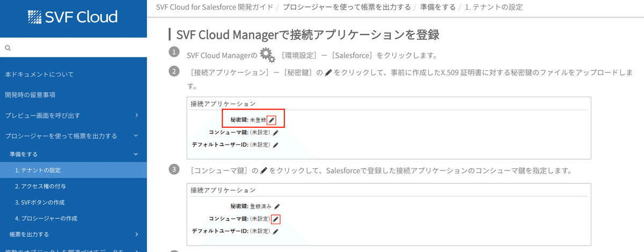Click pencil beside コンシューマ鍵 in first screenshot
644x252 pixels.
click(x=276, y=133)
